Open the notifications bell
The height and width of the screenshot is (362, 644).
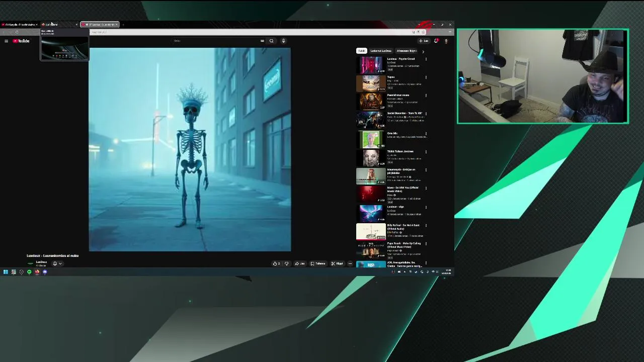tap(436, 41)
